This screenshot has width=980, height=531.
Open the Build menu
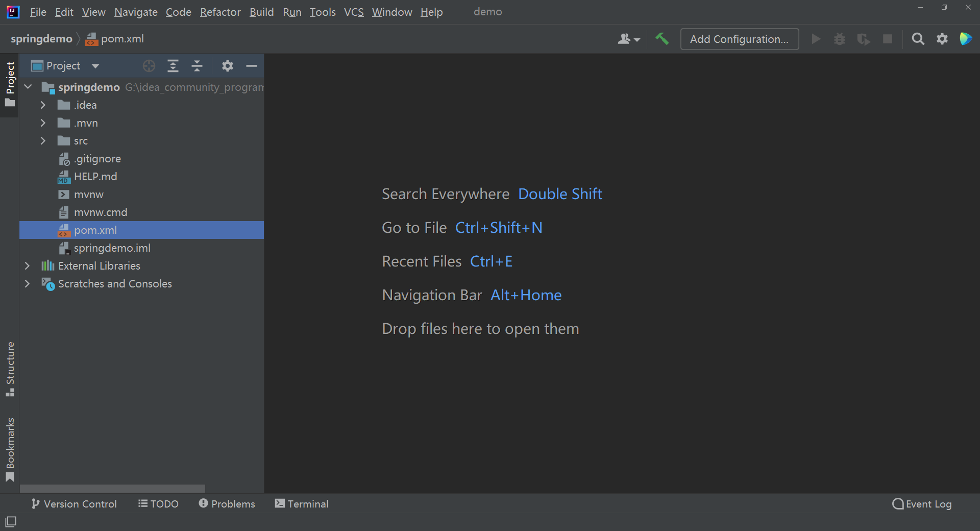(x=262, y=12)
